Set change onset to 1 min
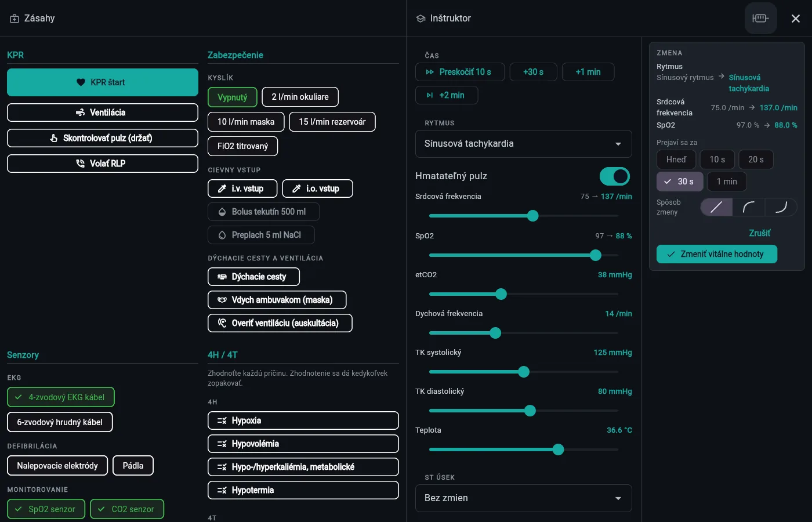Viewport: 812px width, 522px height. (727, 182)
